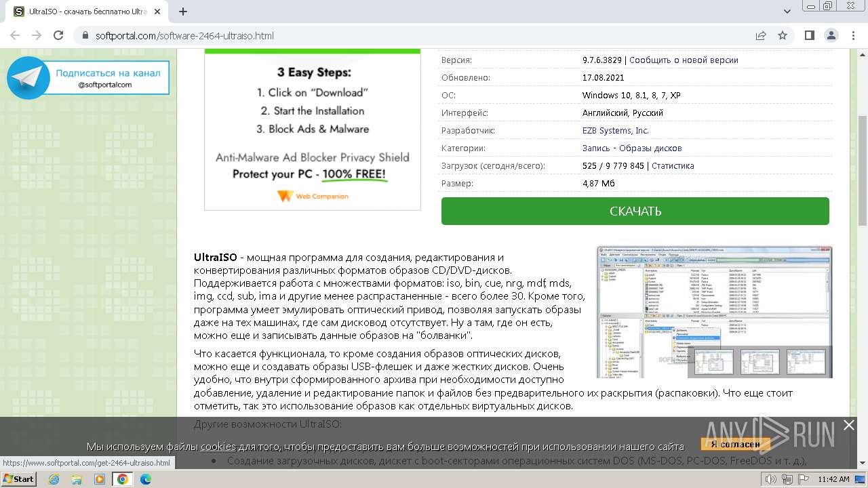
Task: Open the third small screenshot thumbnail
Action: pyautogui.click(x=806, y=361)
